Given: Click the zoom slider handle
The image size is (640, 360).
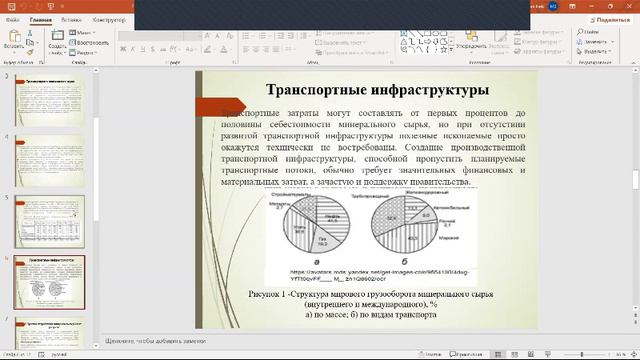Looking at the screenshot, I should (x=582, y=354).
